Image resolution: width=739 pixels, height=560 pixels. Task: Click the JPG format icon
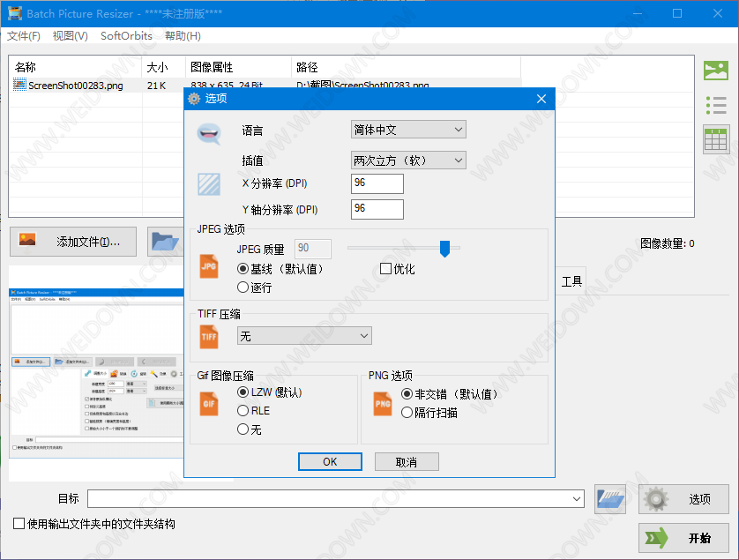[209, 266]
